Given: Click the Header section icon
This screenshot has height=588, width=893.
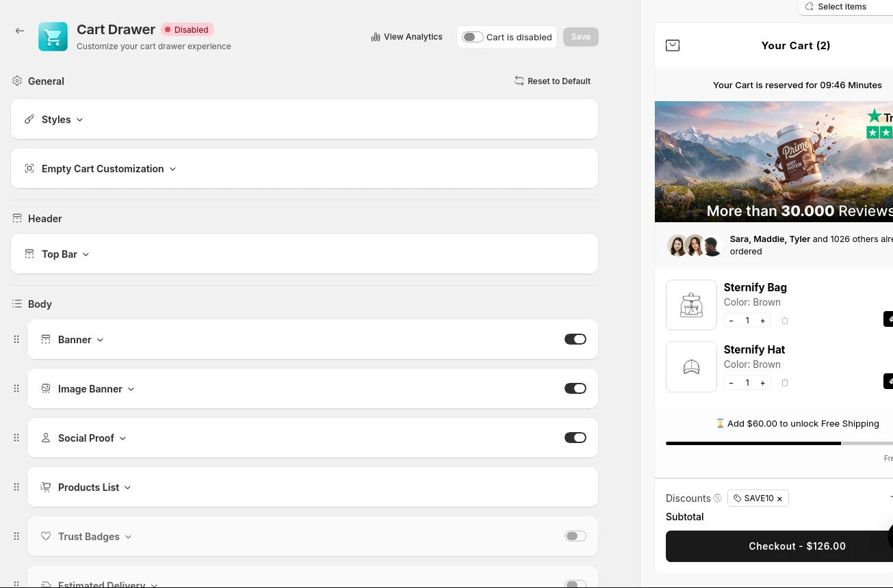Looking at the screenshot, I should pyautogui.click(x=17, y=219).
